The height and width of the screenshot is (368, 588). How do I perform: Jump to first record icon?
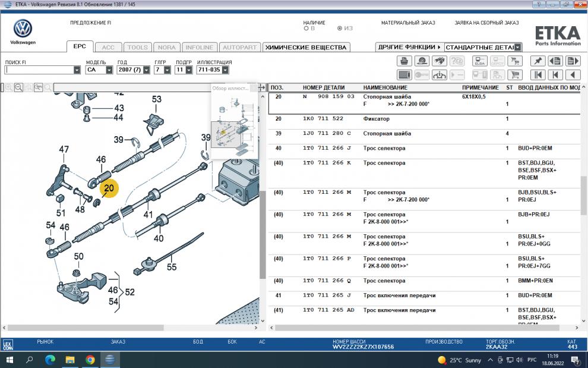[x=538, y=75]
